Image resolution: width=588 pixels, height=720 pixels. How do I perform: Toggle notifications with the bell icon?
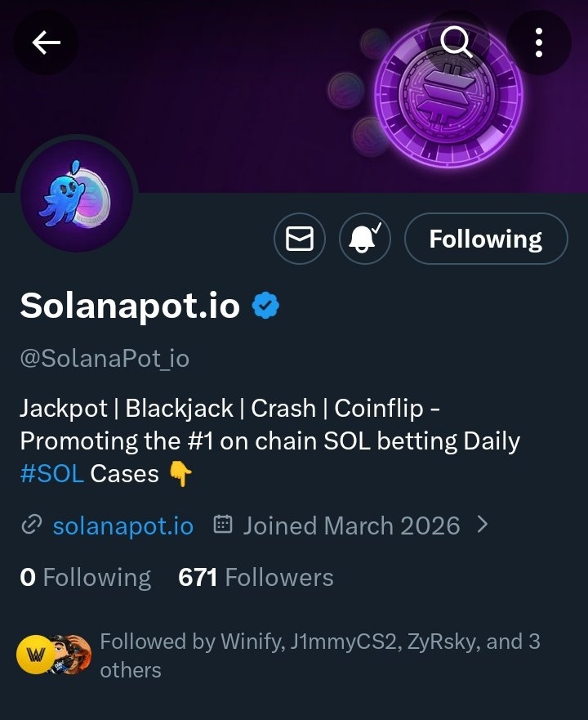(365, 239)
